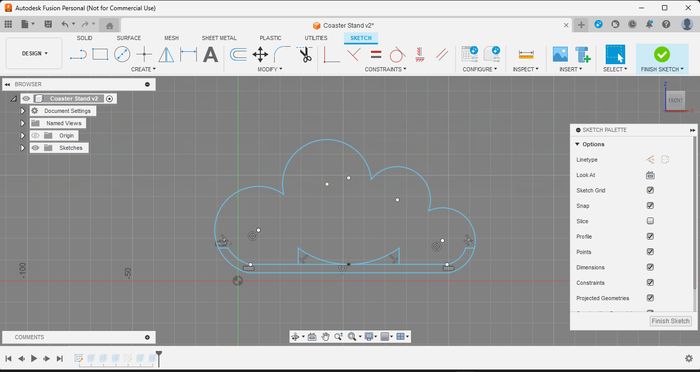Switch to the PLASTIC tab
This screenshot has height=372, width=700.
[271, 38]
